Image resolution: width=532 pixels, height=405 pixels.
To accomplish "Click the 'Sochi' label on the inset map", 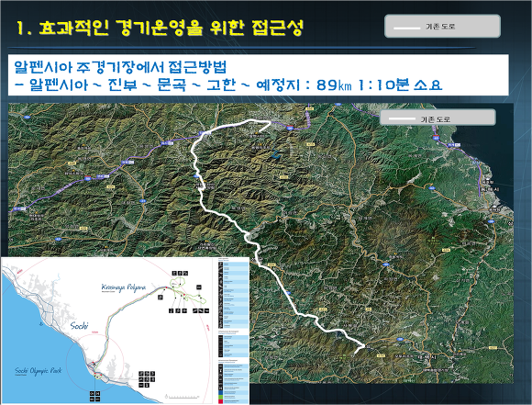I will [80, 325].
